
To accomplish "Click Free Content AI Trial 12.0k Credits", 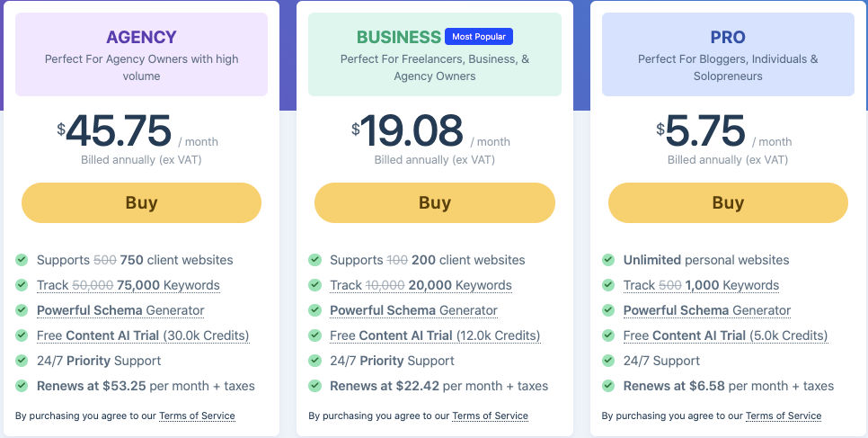I will pos(435,336).
